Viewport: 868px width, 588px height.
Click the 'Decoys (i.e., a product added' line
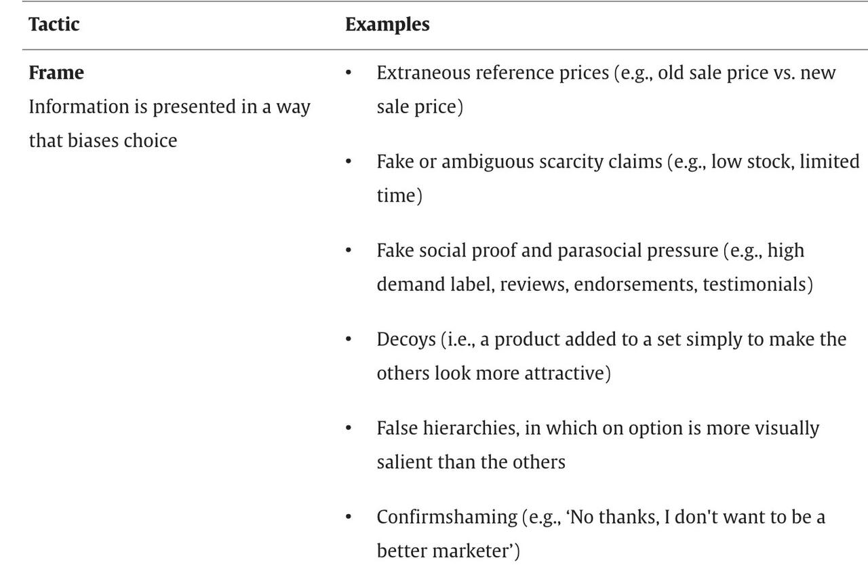point(612,339)
